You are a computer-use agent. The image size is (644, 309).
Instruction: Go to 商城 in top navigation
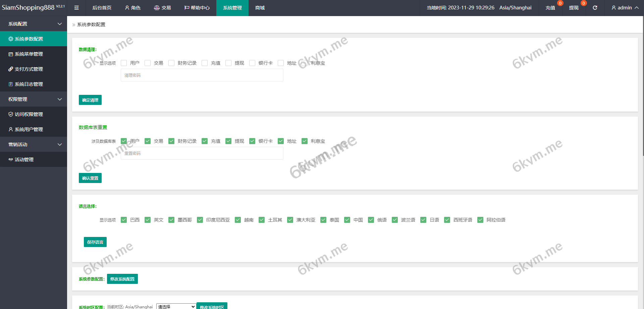tap(260, 8)
